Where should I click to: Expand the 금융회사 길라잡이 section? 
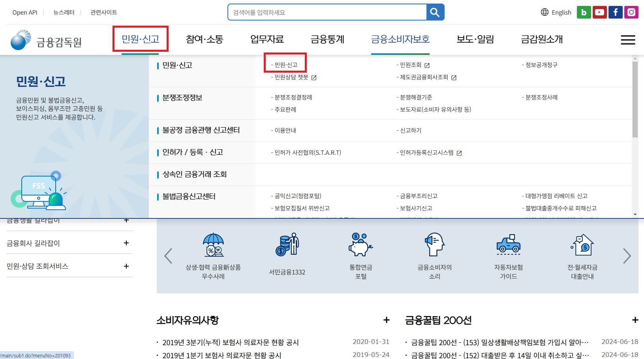click(126, 242)
